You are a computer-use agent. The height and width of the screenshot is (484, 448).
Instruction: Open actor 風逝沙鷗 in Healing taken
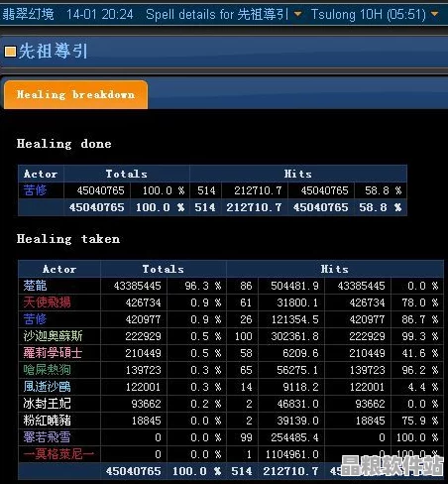point(47,387)
